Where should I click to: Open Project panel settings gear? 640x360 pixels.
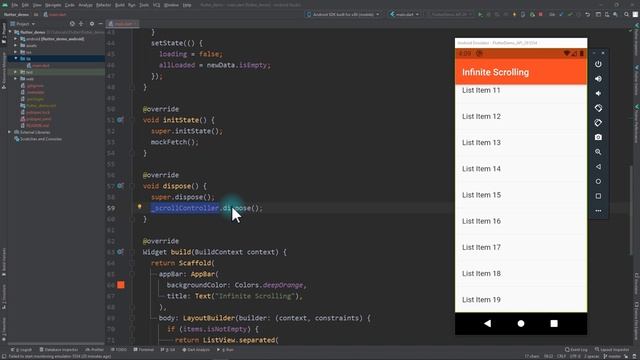[x=92, y=24]
